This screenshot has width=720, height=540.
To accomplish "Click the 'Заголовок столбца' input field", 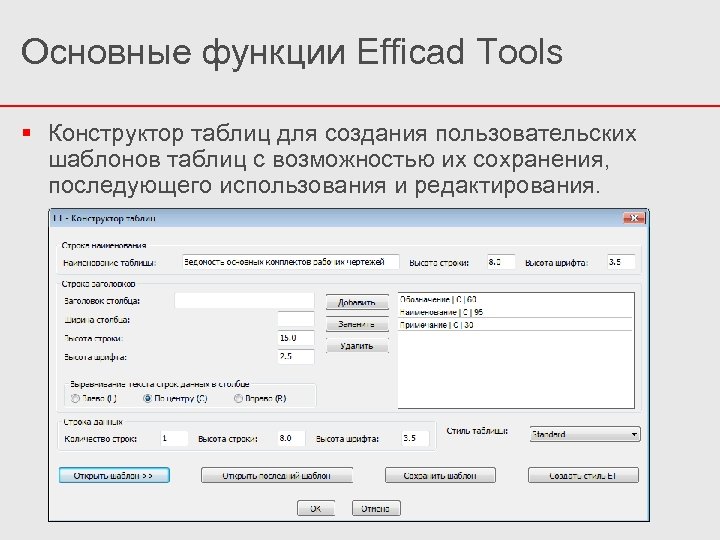I will tap(244, 301).
